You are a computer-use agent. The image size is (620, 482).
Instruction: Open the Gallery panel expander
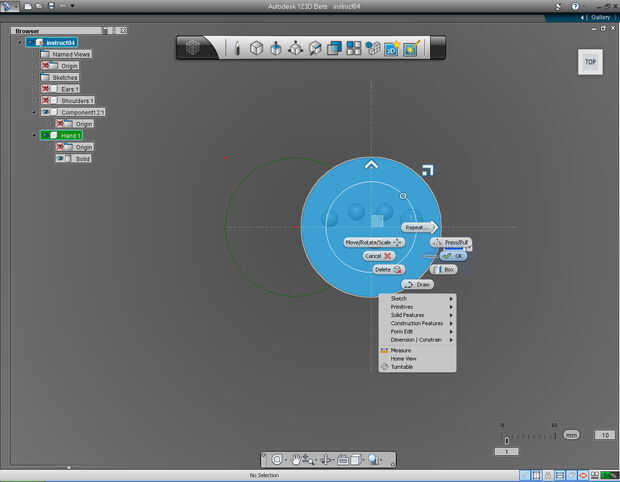[x=584, y=17]
